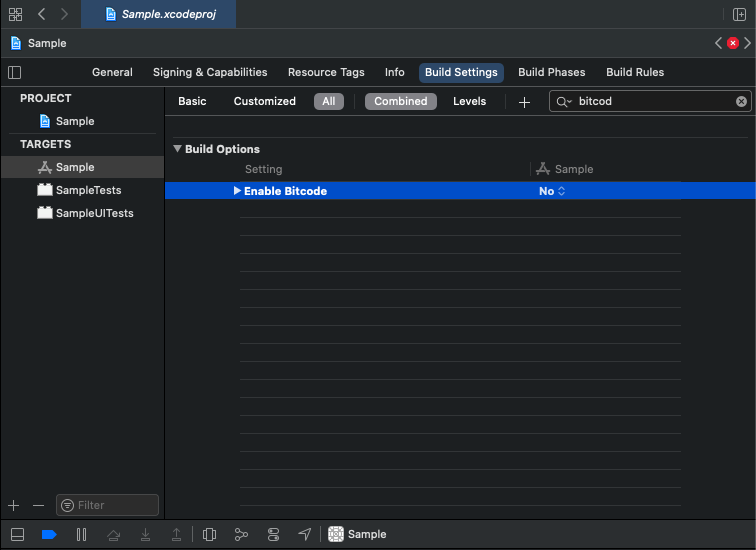This screenshot has width=756, height=550.
Task: Open the Build Rules tab
Action: 635,72
